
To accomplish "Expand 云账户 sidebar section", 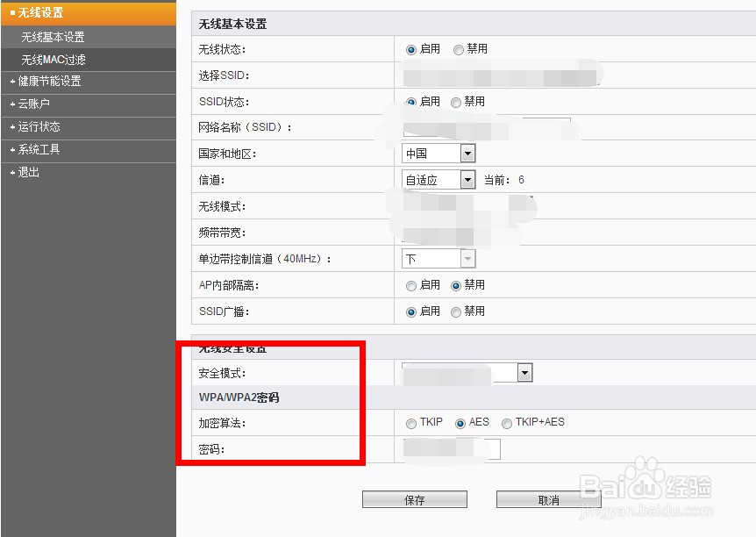I will pos(33,104).
